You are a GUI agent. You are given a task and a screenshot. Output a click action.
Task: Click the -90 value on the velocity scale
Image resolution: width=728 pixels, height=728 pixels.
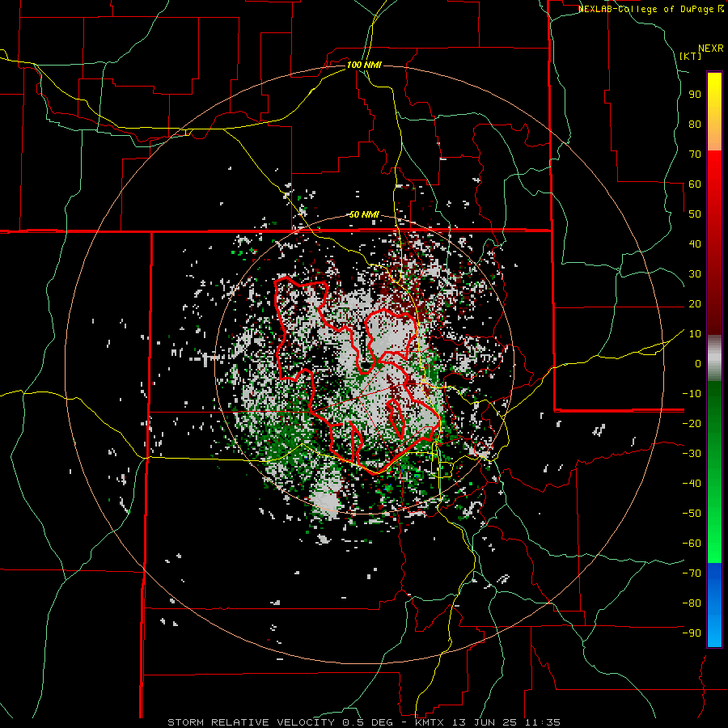[x=692, y=633]
